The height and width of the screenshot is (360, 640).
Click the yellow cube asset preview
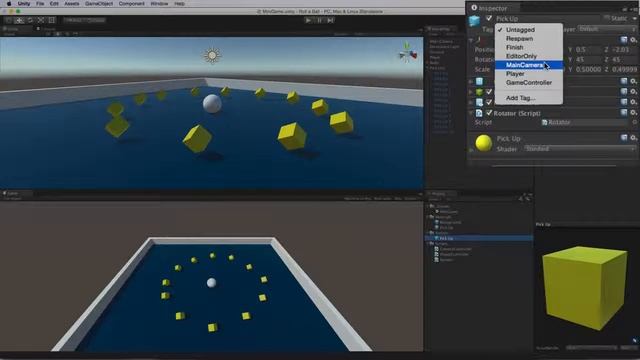(584, 287)
